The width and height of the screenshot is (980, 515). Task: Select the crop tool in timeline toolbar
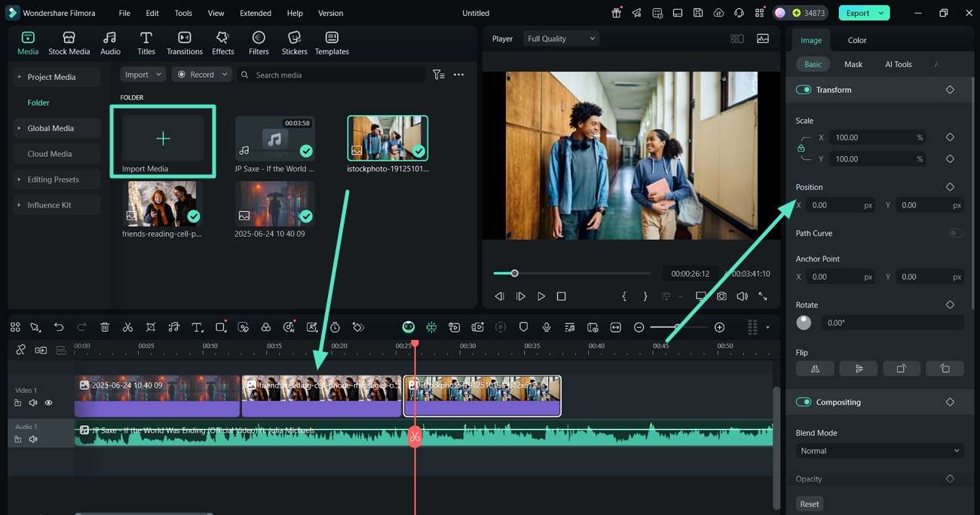point(151,327)
